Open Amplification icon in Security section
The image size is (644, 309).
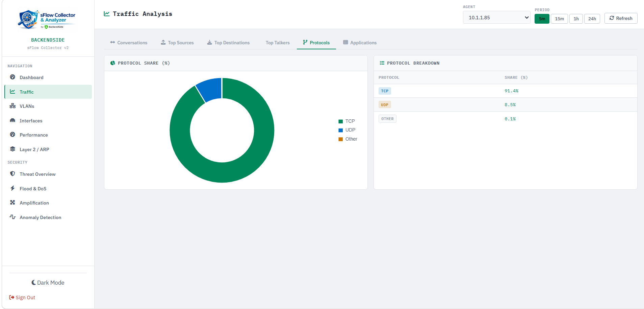coord(12,203)
